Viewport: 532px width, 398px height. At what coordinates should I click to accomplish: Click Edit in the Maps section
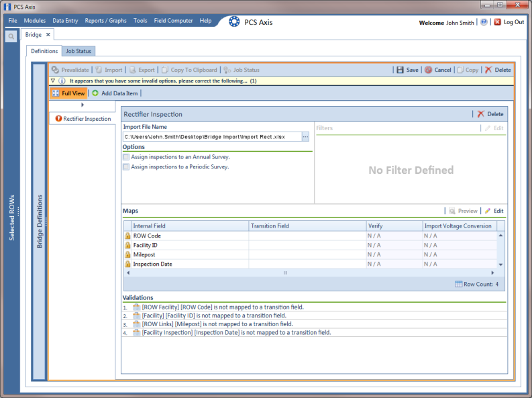coord(494,211)
